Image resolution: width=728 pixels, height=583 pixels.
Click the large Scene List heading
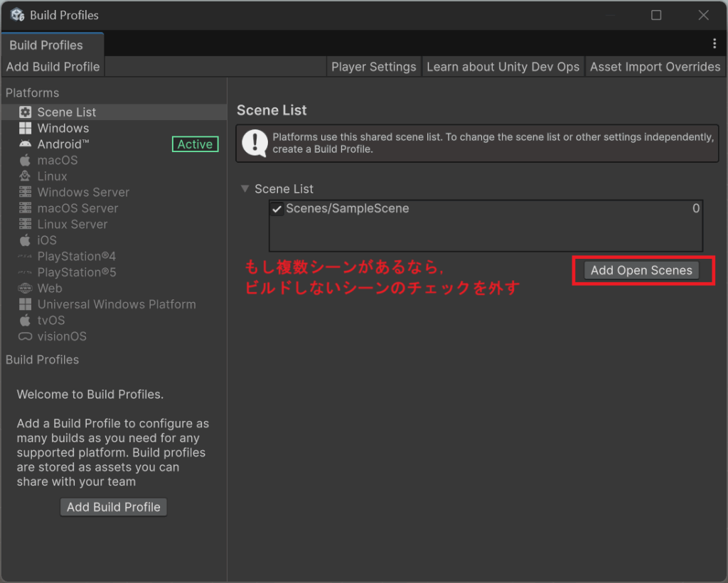(272, 110)
